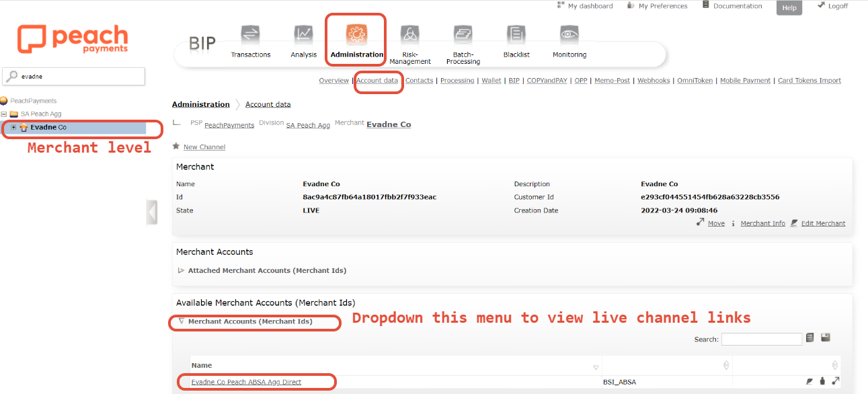Collapse Merchant Accounts (Merchant Ids) under Available
868x394 pixels.
(181, 321)
